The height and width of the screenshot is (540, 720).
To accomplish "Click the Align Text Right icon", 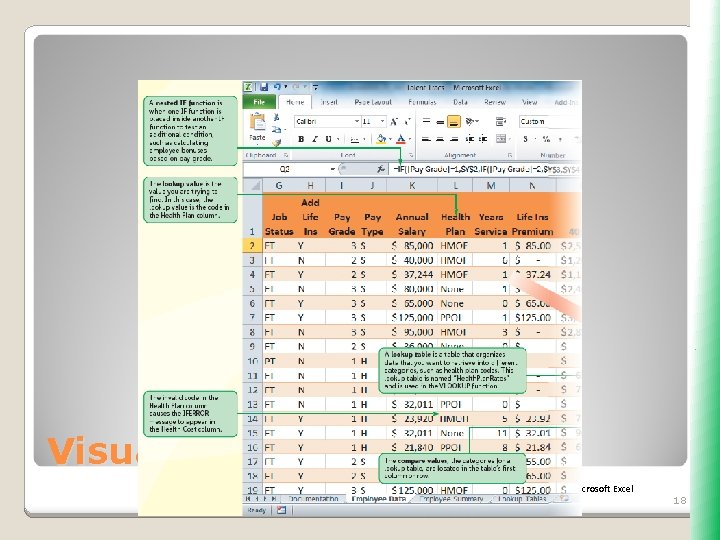I will coord(454,139).
